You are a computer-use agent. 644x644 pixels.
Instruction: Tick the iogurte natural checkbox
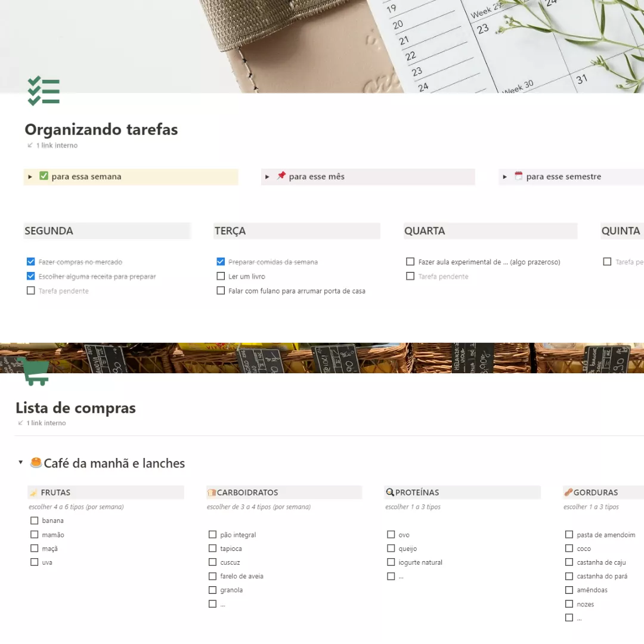click(391, 562)
